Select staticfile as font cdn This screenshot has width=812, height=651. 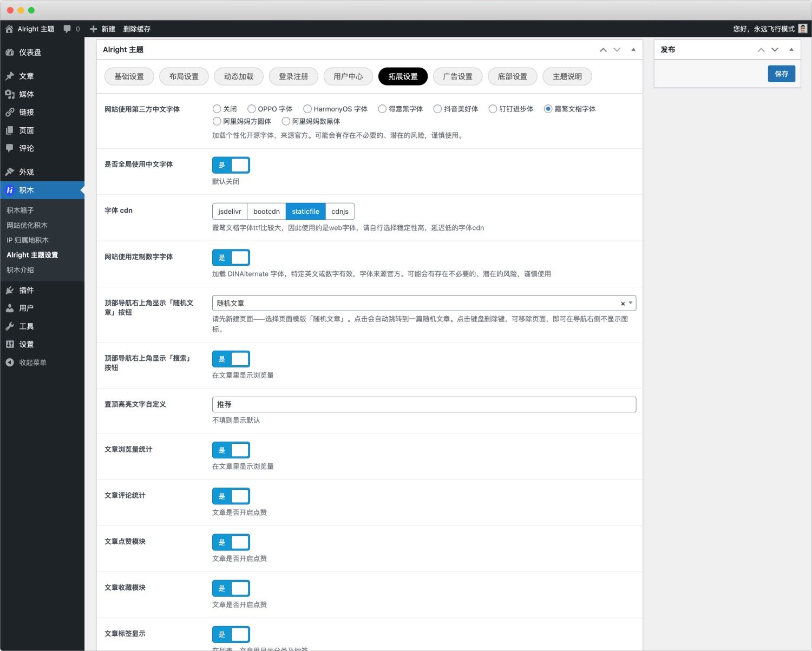coord(305,211)
